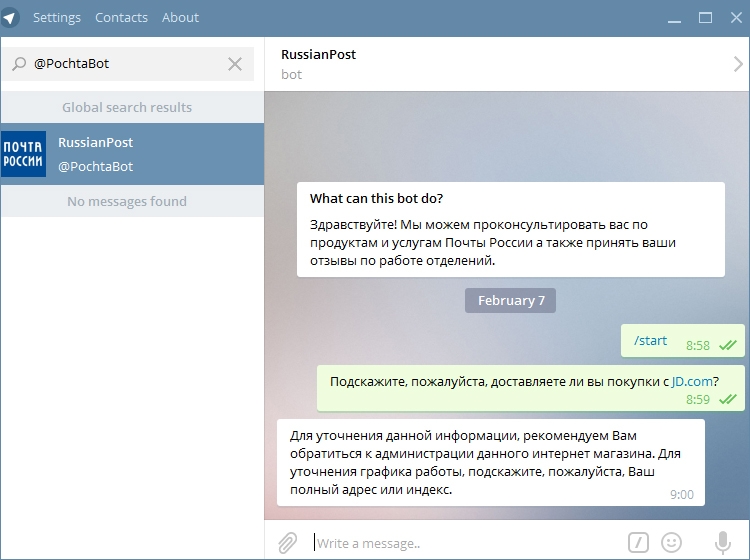Click the read checkmarks on the /start message
Viewport: 750px width, 560px height.
coord(728,345)
